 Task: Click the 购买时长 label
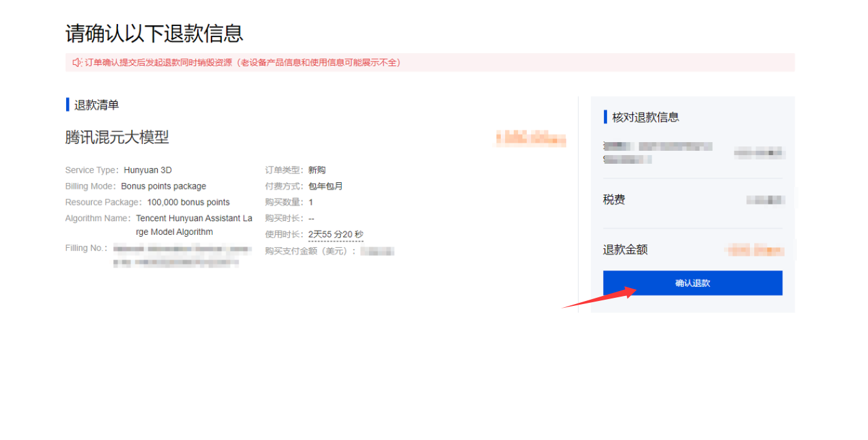284,218
